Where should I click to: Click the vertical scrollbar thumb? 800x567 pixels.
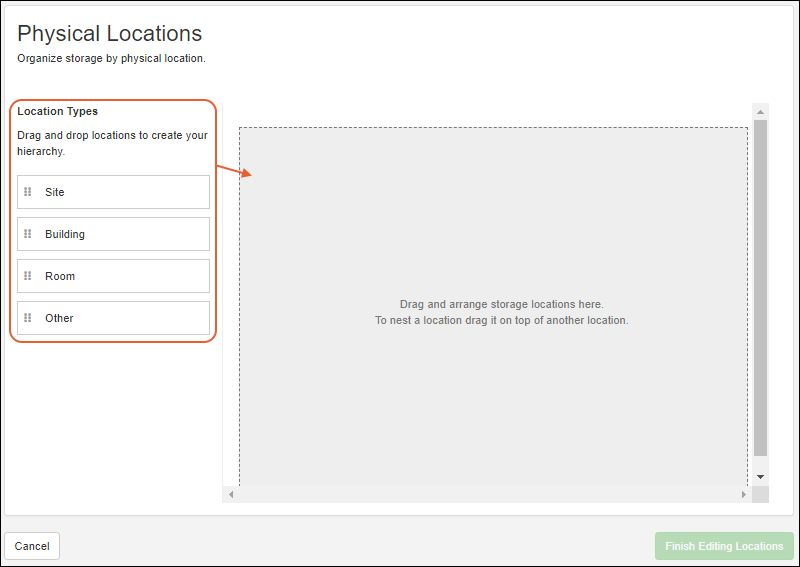click(760, 288)
